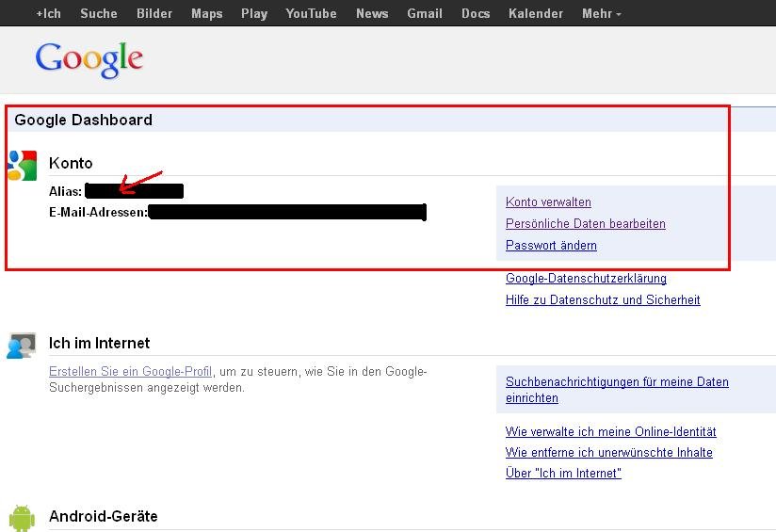
Task: Open YouTube from the top bar
Action: [312, 13]
